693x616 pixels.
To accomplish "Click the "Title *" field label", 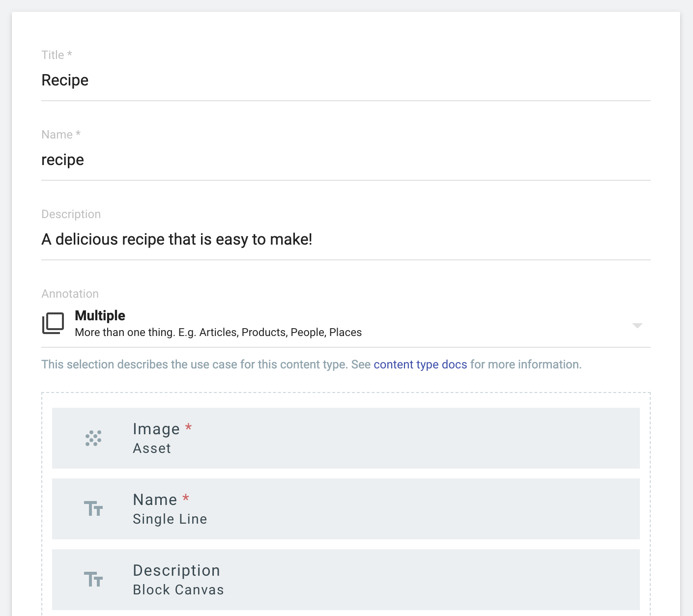I will pyautogui.click(x=57, y=55).
